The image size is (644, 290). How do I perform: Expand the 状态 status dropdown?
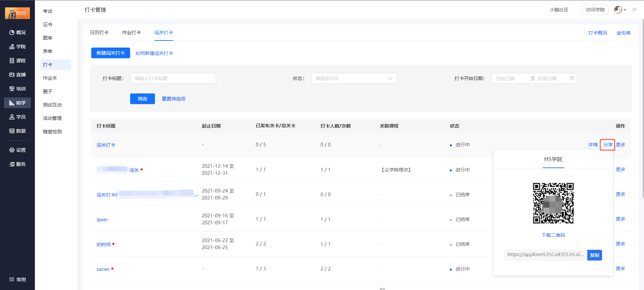click(354, 78)
